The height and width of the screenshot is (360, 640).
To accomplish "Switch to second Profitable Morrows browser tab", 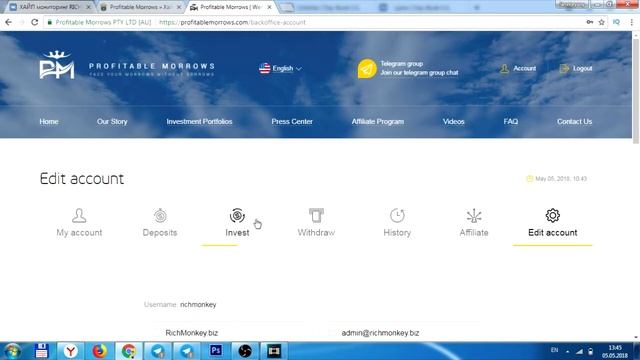I will click(x=139, y=7).
